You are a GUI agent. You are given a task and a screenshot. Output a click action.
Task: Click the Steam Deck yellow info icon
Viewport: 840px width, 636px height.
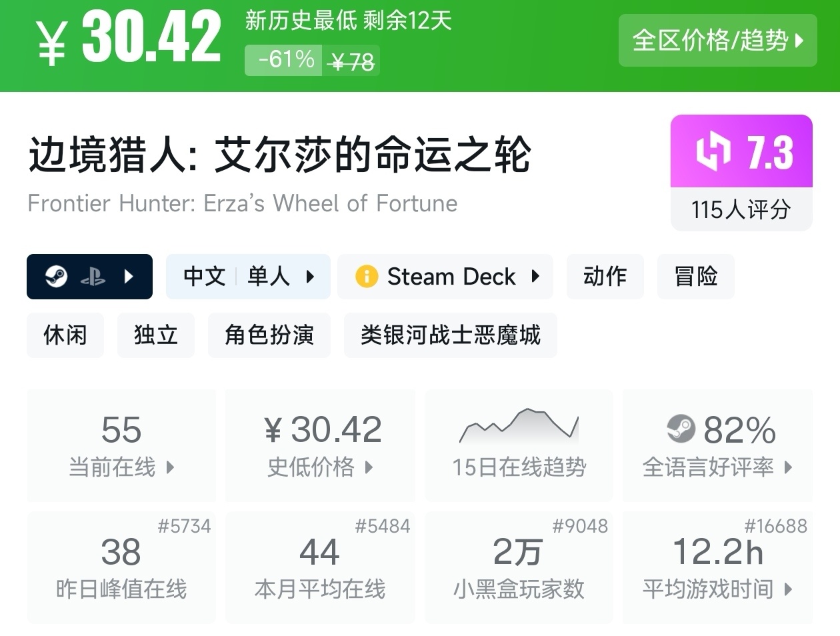(366, 276)
